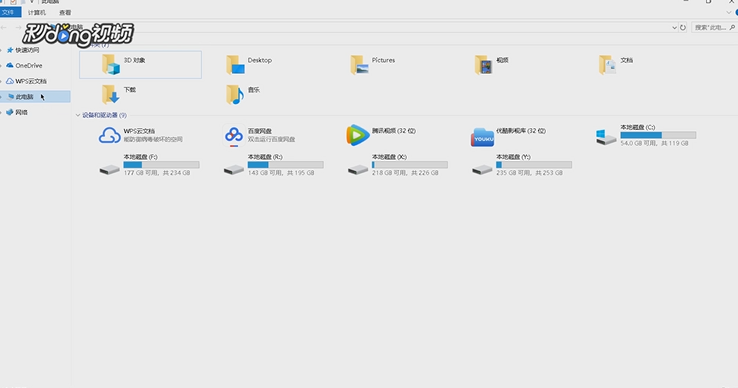The image size is (738, 388).
Task: Open the 文档 documents folder icon
Action: coord(608,65)
